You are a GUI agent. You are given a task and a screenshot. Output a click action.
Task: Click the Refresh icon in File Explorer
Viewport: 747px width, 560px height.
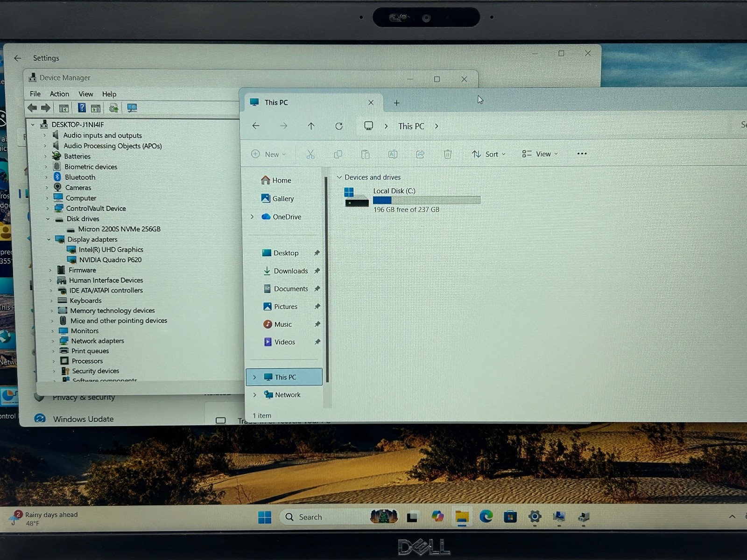pos(339,126)
